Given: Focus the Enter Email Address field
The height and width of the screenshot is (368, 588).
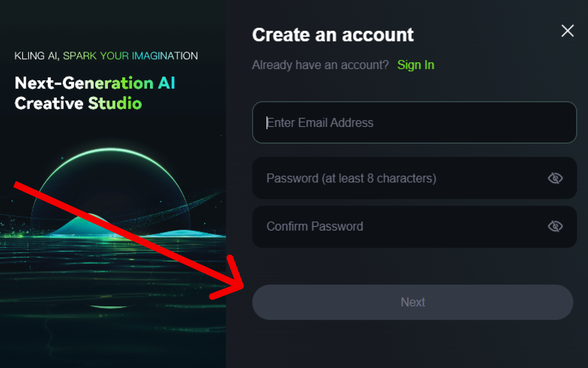Looking at the screenshot, I should pos(414,122).
